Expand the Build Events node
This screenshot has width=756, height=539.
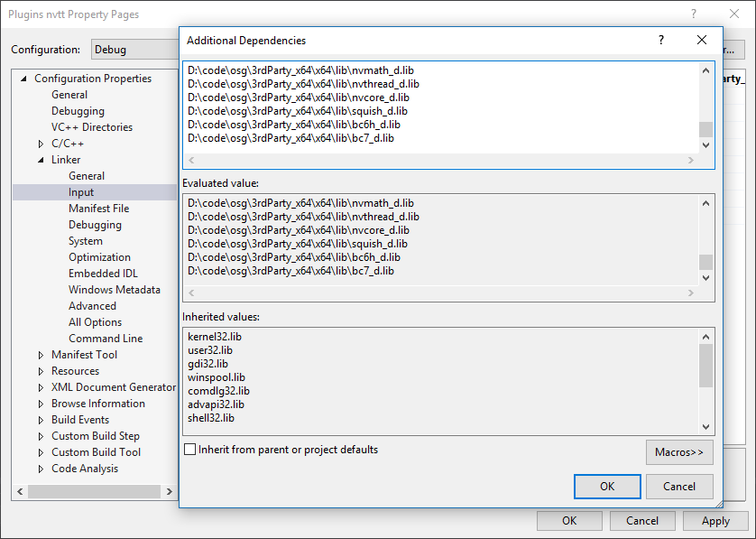tap(40, 419)
